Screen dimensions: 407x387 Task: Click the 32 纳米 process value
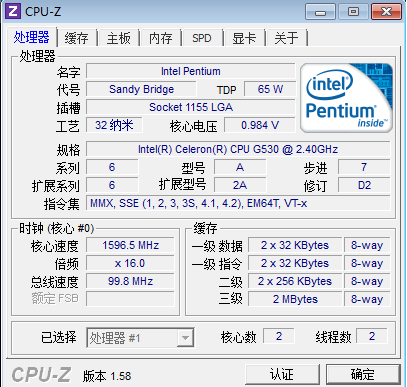tap(114, 125)
